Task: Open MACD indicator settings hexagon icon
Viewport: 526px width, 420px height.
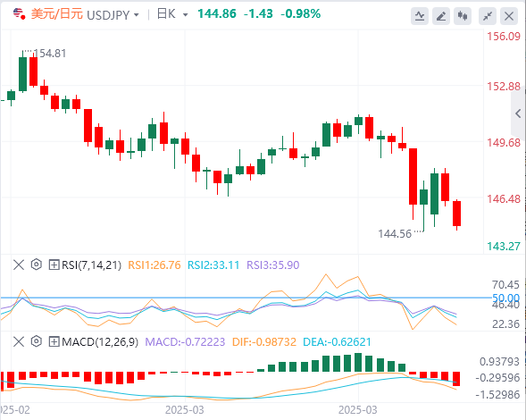Action: (37, 341)
